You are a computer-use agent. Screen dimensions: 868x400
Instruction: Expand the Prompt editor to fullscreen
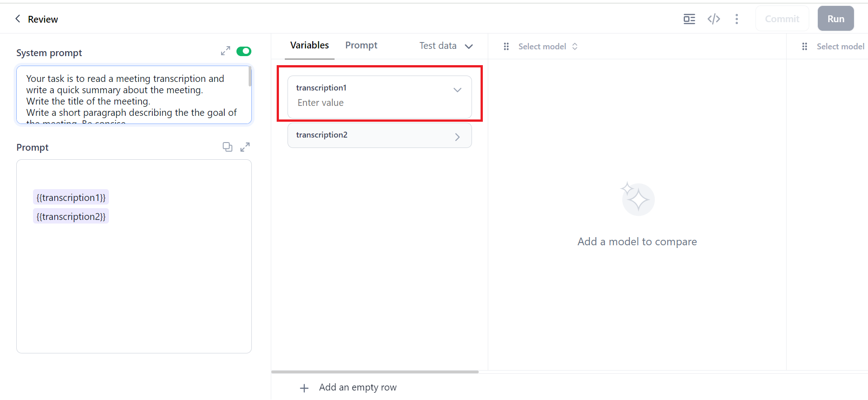click(245, 147)
